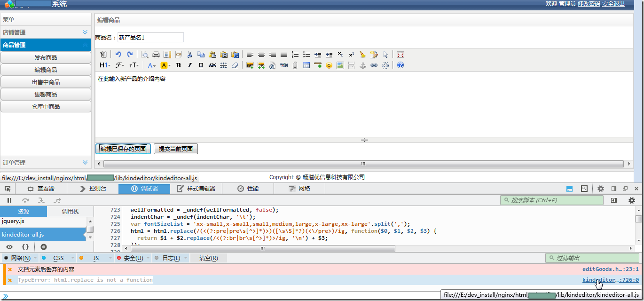Open the font color A picker
This screenshot has width=644, height=301.
tap(151, 65)
